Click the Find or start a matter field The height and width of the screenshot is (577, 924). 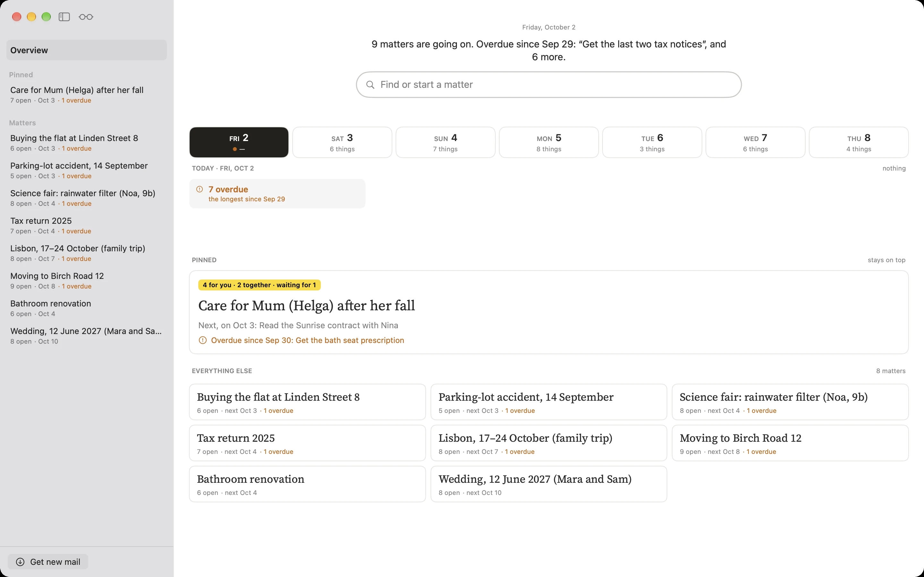point(549,85)
